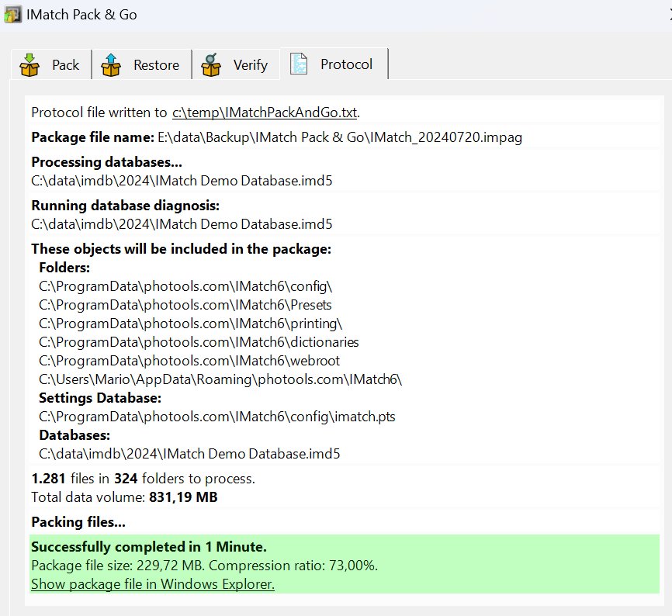Click the database path under Running database diagnosis
This screenshot has width=672, height=616.
182,224
